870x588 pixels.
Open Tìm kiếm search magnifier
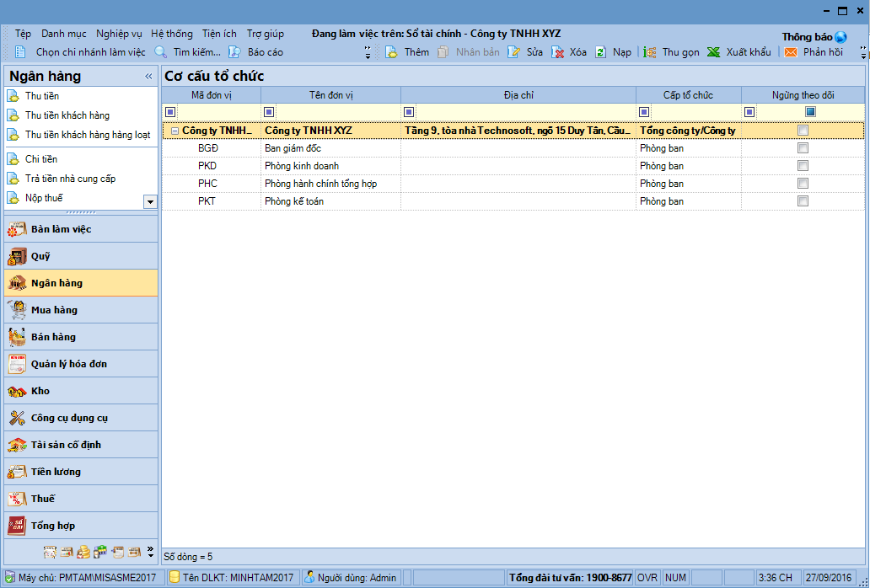coord(161,52)
